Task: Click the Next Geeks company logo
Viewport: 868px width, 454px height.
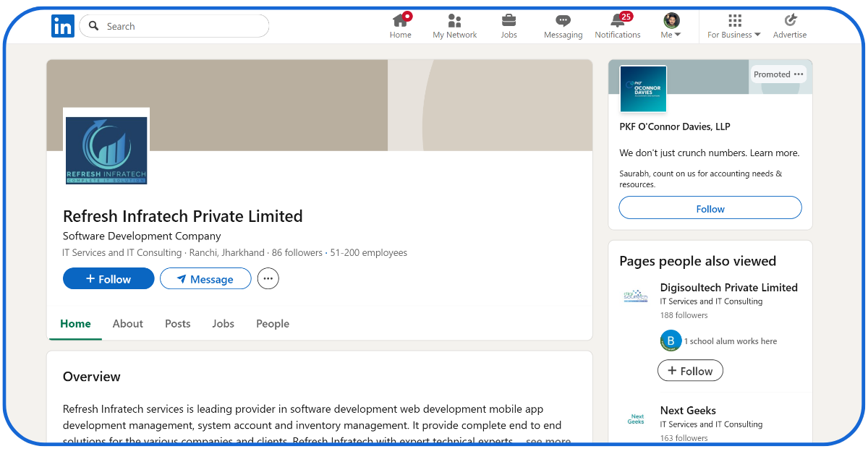Action: [x=636, y=419]
